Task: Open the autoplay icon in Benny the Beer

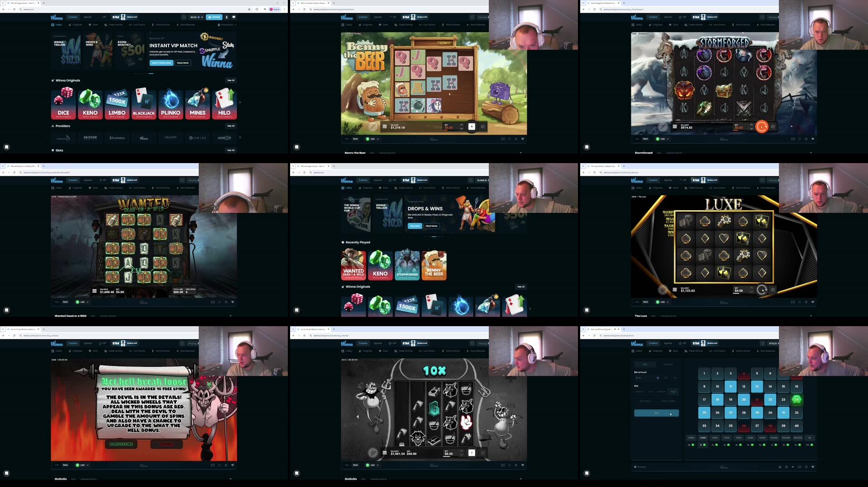Action: click(x=483, y=127)
